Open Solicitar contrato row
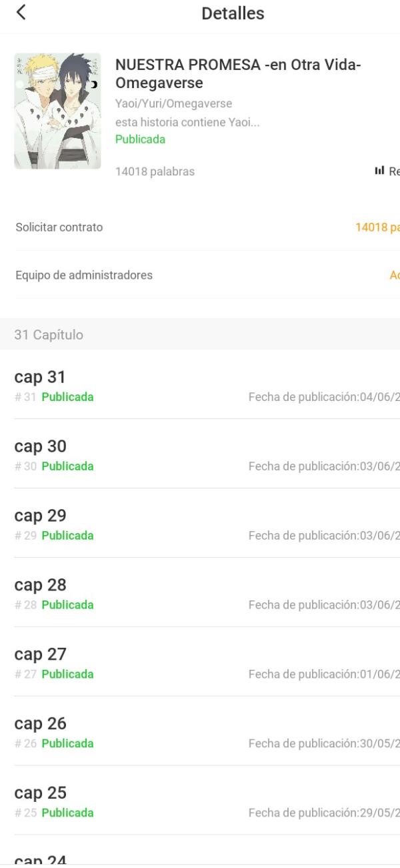This screenshot has height=868, width=400. pyautogui.click(x=200, y=228)
